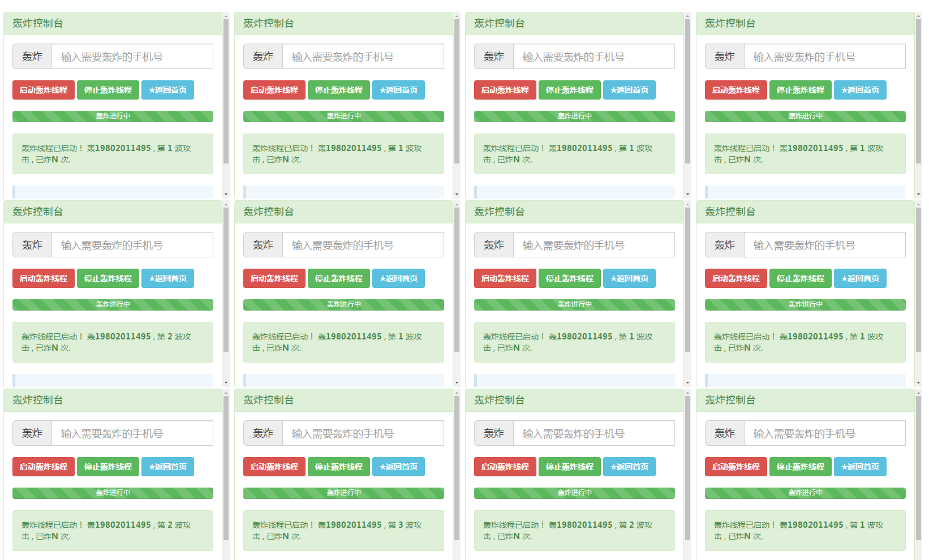Screen dimensions: 929x560
Task: Click the status message in middle row, first panel
Action: point(113,342)
